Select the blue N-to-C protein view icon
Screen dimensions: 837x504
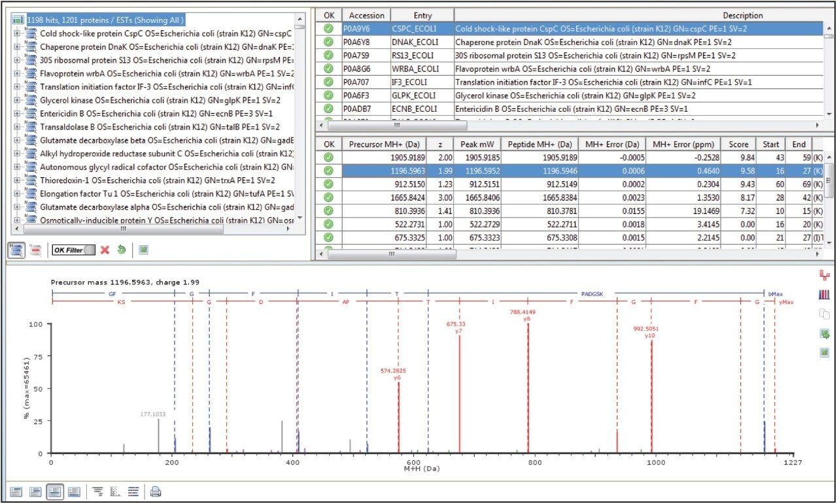18,250
